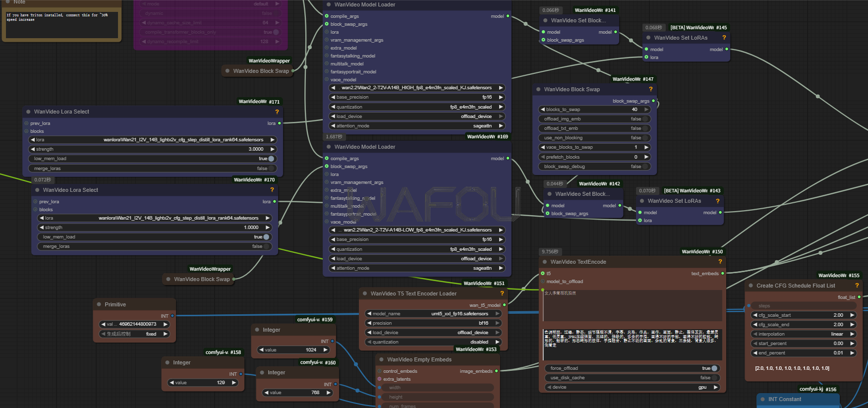This screenshot has height=408, width=868.
Task: Open the T2V-A14B_HIGH model file dropdown
Action: (x=416, y=88)
